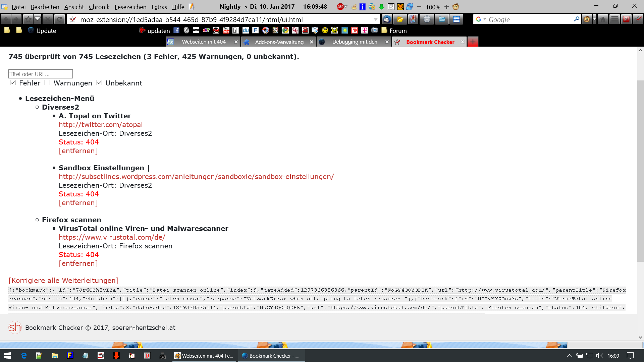Click Korrigiere alle Weiterleitungen link

63,281
